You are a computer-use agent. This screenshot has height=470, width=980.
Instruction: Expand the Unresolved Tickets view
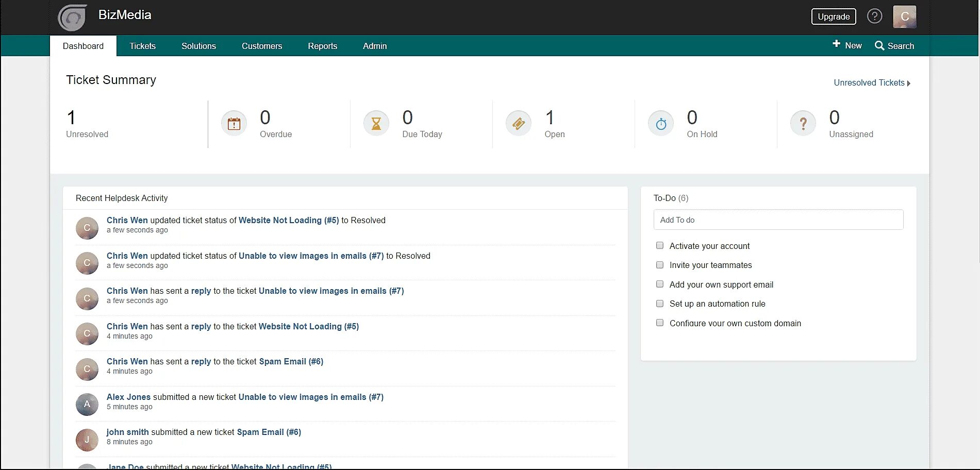869,82
